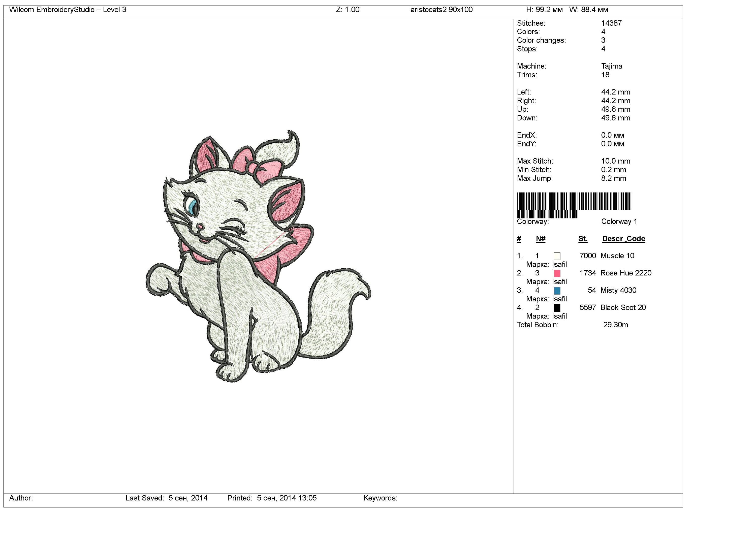The width and height of the screenshot is (756, 535).
Task: Click the stitch count '7000' in row 1
Action: click(x=588, y=256)
